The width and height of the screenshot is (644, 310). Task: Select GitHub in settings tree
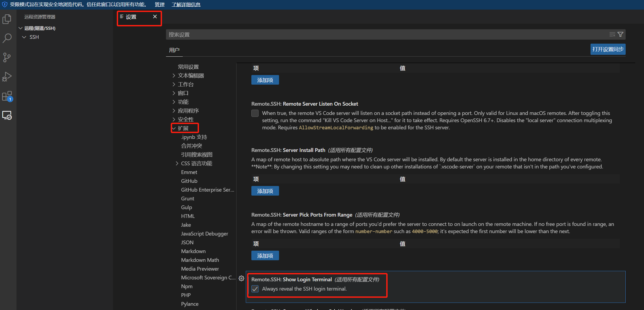tap(189, 181)
